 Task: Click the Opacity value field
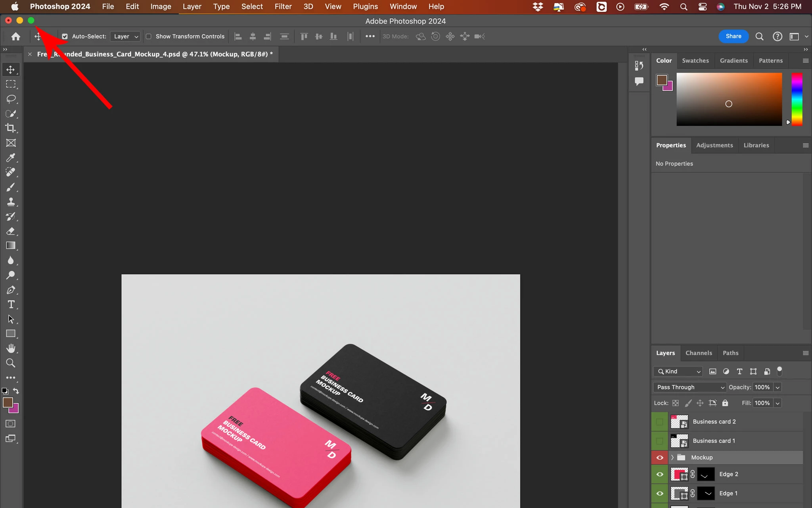(x=762, y=387)
